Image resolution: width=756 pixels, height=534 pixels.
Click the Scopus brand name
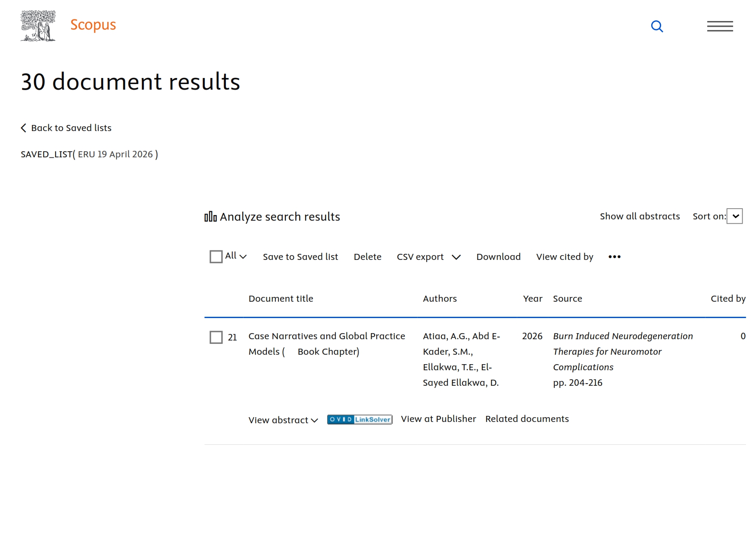point(93,25)
